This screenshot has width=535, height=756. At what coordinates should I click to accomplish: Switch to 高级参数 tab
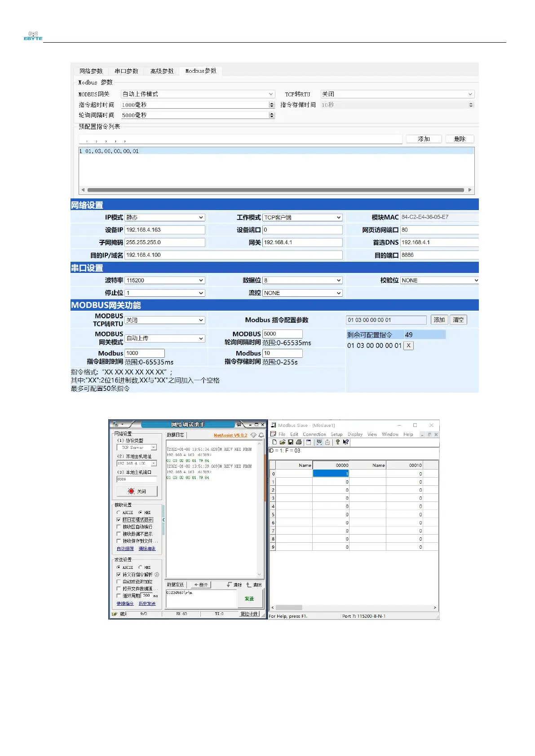click(162, 71)
